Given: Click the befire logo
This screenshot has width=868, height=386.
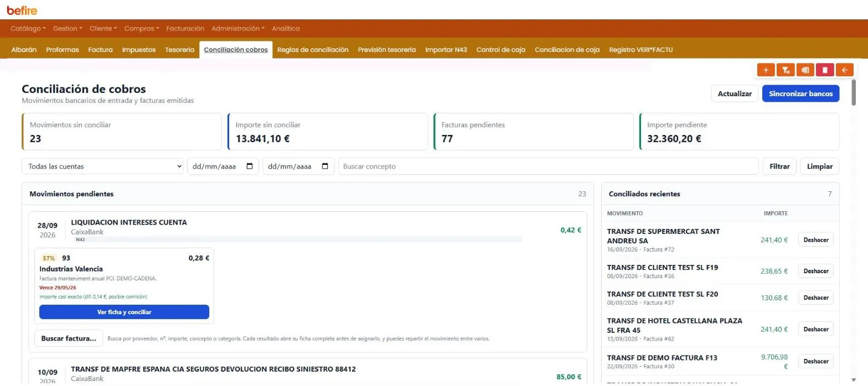Looking at the screenshot, I should click(x=22, y=10).
